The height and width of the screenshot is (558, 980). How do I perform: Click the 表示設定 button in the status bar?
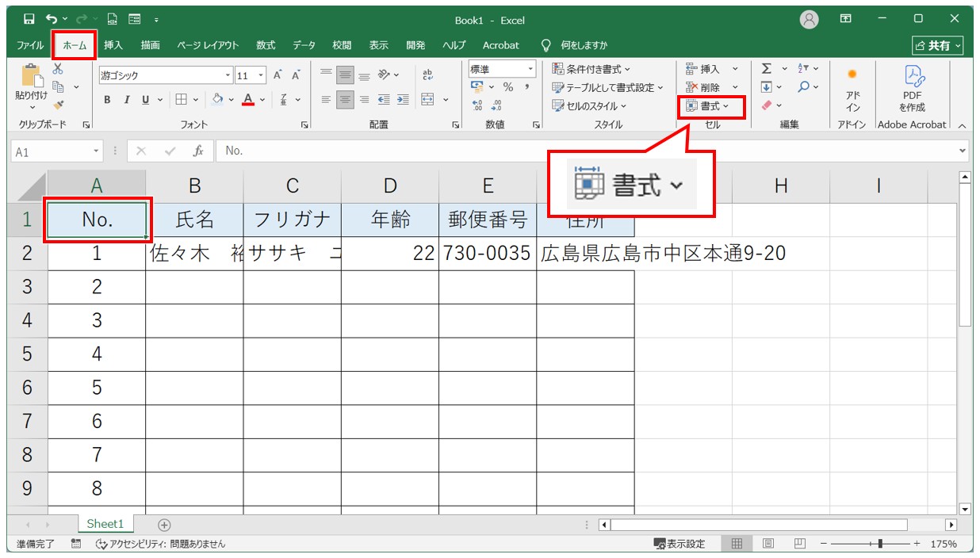680,544
